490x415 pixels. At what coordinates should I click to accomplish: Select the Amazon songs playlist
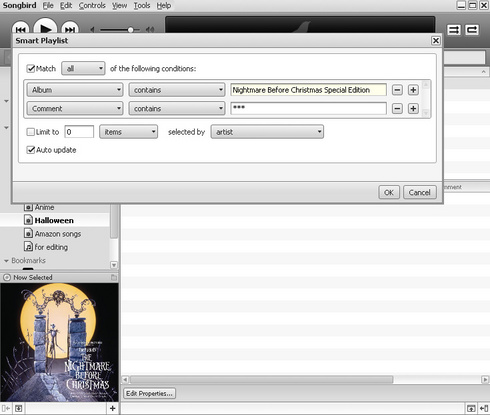pos(58,234)
